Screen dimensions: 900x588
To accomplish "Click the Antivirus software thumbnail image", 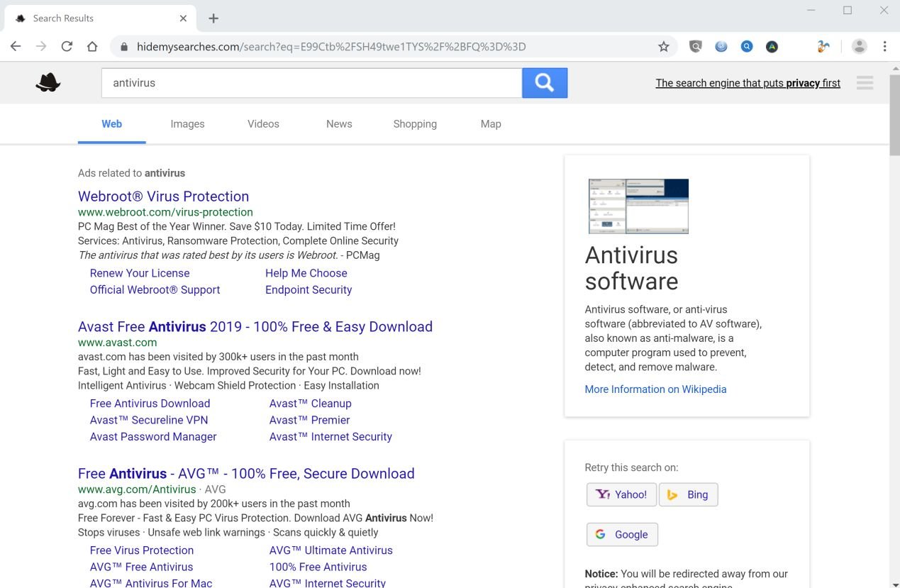I will tap(638, 206).
